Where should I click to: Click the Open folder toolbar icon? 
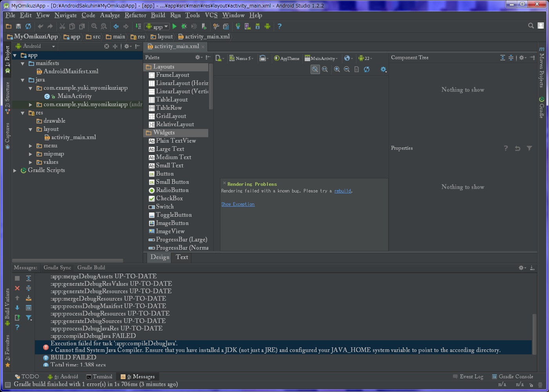click(9, 26)
